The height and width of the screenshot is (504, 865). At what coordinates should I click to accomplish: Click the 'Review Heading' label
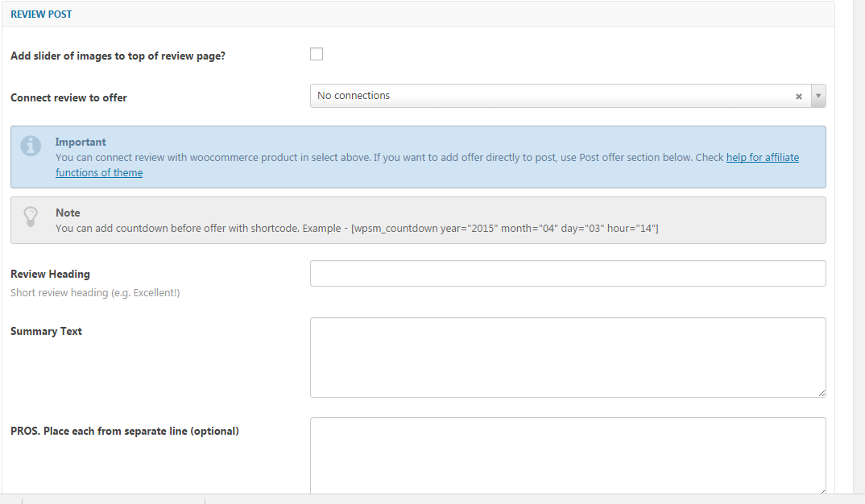tap(50, 274)
